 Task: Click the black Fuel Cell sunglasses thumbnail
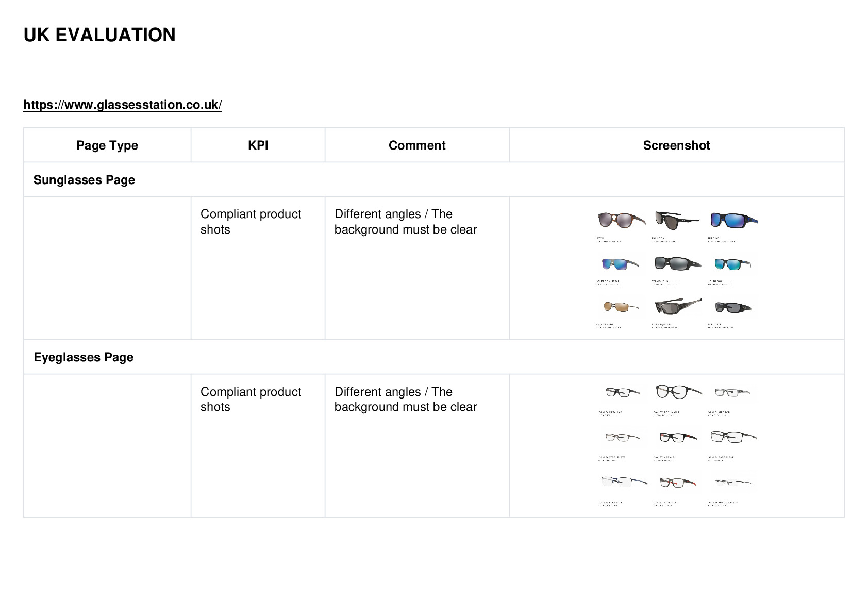(x=733, y=308)
